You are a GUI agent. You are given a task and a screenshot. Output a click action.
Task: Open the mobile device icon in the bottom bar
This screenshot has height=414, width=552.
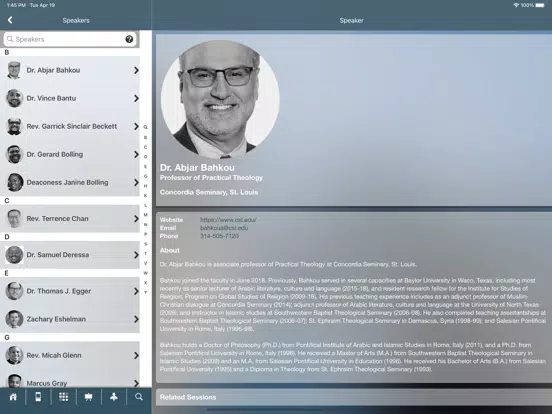[x=38, y=397]
